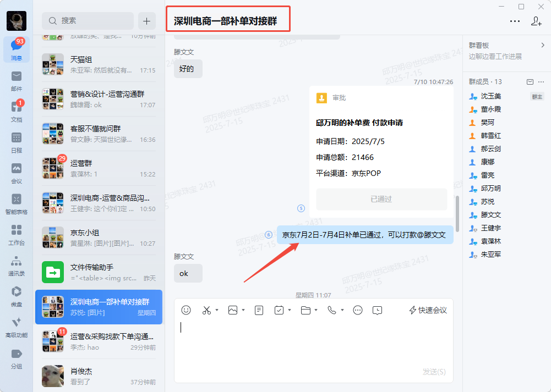Expand the 群看板 panel chevron
The image size is (551, 392).
(542, 46)
